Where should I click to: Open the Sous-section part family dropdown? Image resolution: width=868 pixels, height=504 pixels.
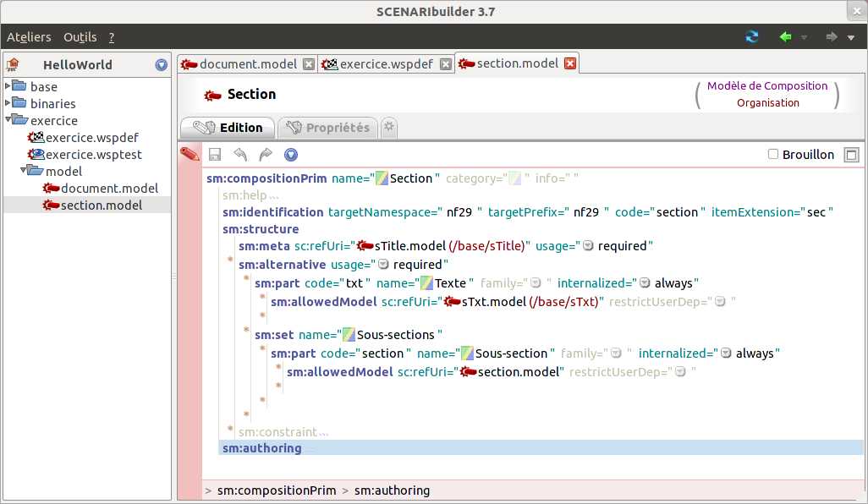point(616,353)
